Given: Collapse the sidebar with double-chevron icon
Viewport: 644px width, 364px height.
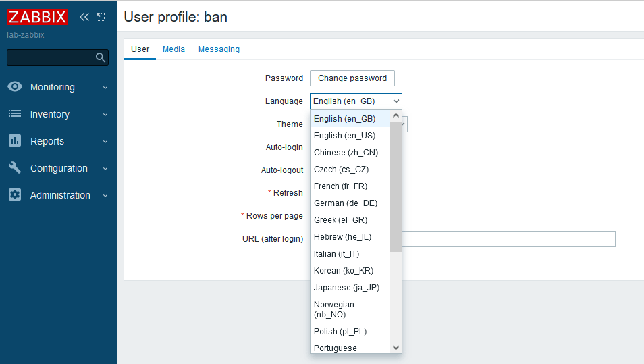Looking at the screenshot, I should (x=84, y=17).
